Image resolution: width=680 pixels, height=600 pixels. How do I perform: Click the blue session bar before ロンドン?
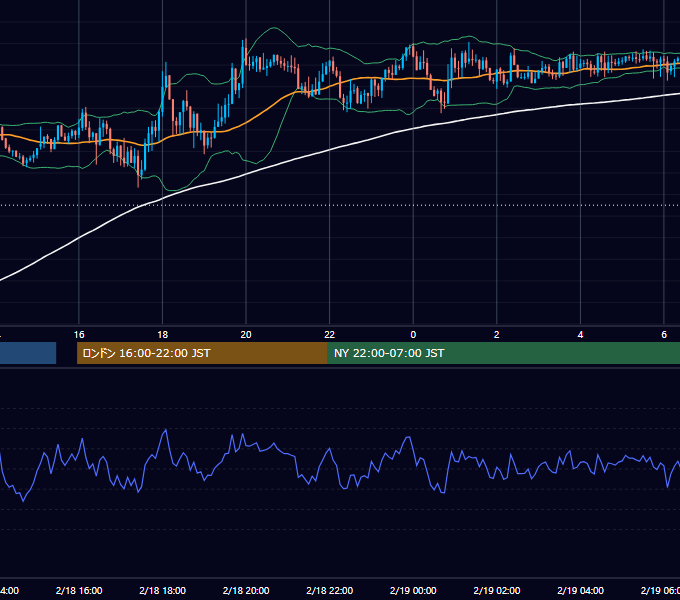coord(28,353)
